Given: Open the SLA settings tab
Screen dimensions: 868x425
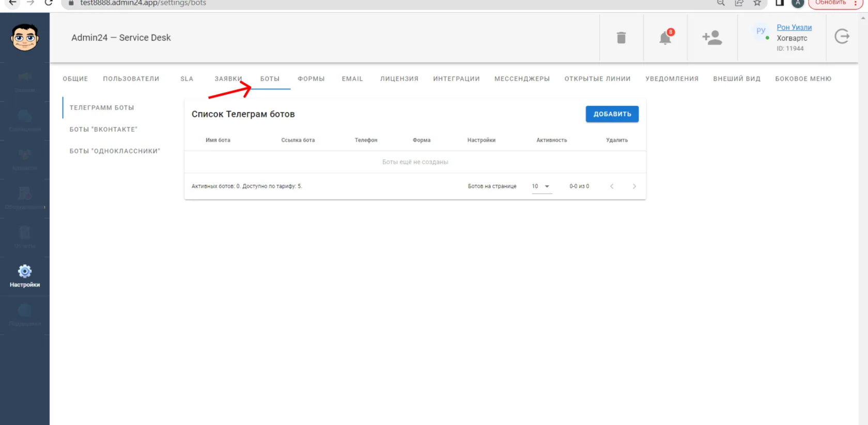Looking at the screenshot, I should (x=187, y=79).
